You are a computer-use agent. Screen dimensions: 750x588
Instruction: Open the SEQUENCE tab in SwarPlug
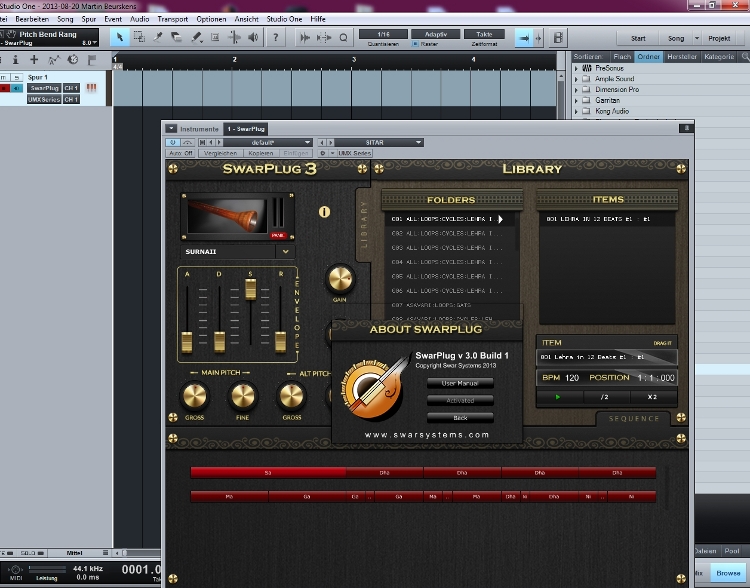[634, 419]
